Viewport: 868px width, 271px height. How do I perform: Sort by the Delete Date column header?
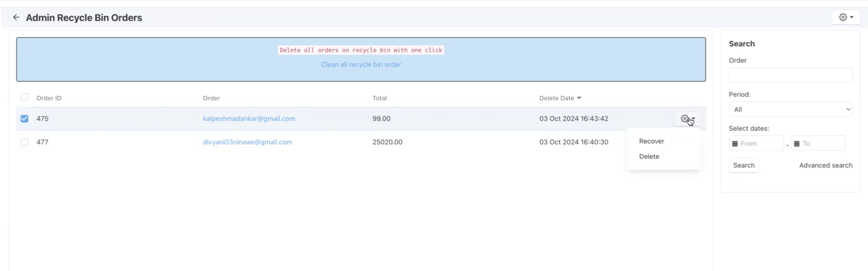[x=560, y=98]
